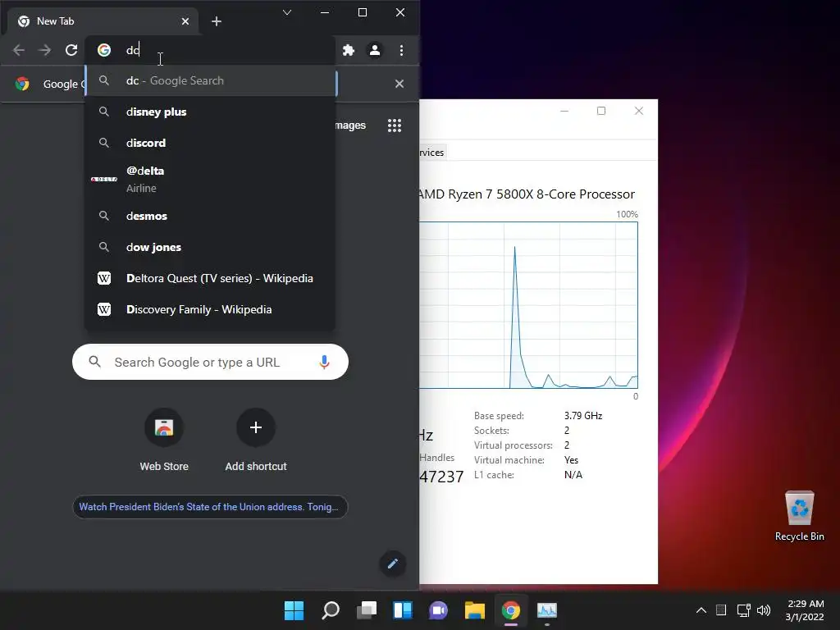The height and width of the screenshot is (630, 840).
Task: Select the Recycle Bin desktop icon
Action: 799,516
